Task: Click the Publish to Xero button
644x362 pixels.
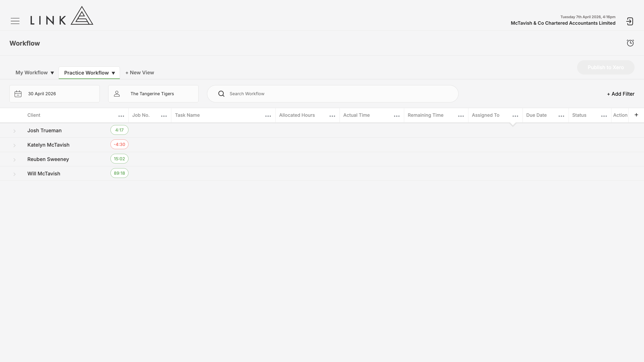Action: pos(606,67)
